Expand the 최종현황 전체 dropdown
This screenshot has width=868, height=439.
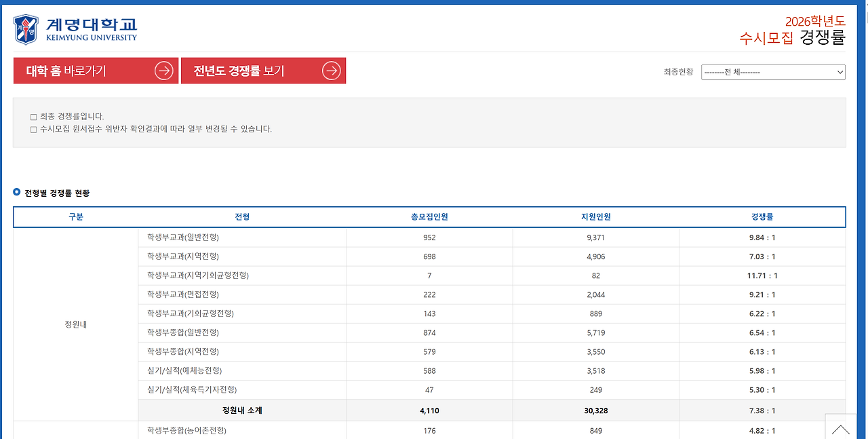coord(773,72)
